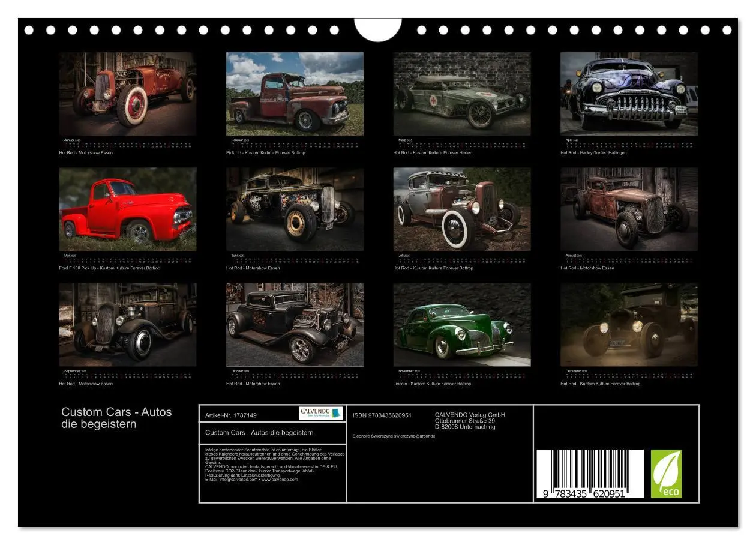Click the barcode digits '9 783435 620951'
Viewport: 756px width, 545px height.
[x=584, y=493]
